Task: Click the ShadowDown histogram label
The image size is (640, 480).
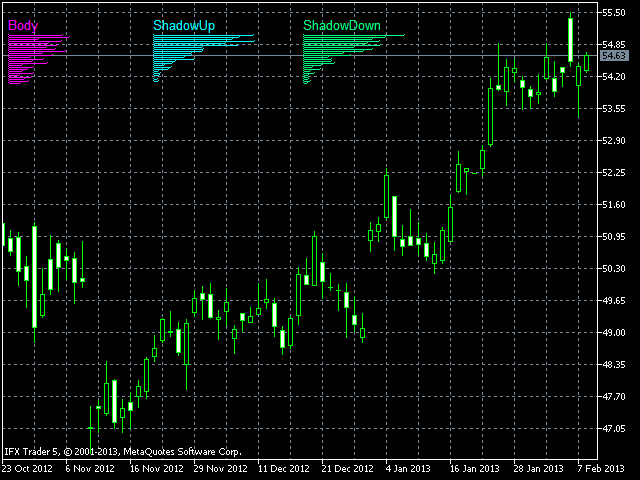Action: (342, 25)
